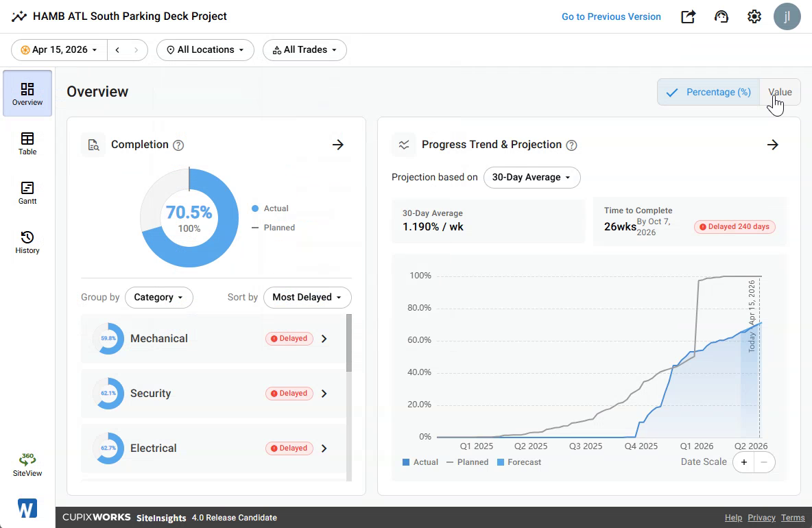Expand the 30-Day Average projection dropdown
The image size is (812, 528).
tap(532, 178)
